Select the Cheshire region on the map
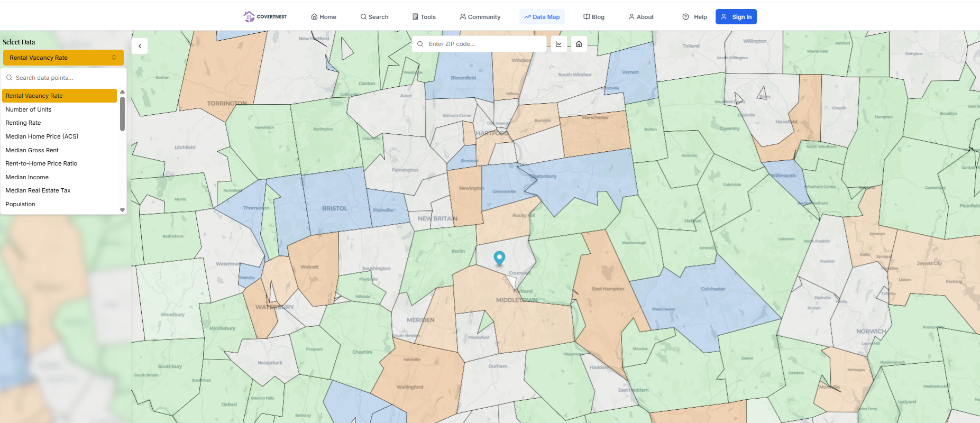This screenshot has height=423, width=980. tap(362, 352)
